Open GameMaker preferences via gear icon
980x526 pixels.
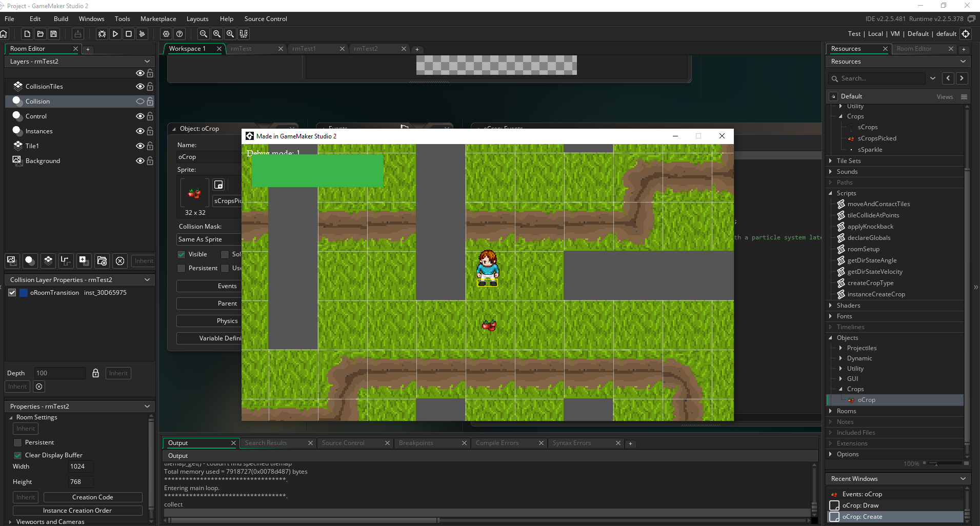click(x=166, y=34)
